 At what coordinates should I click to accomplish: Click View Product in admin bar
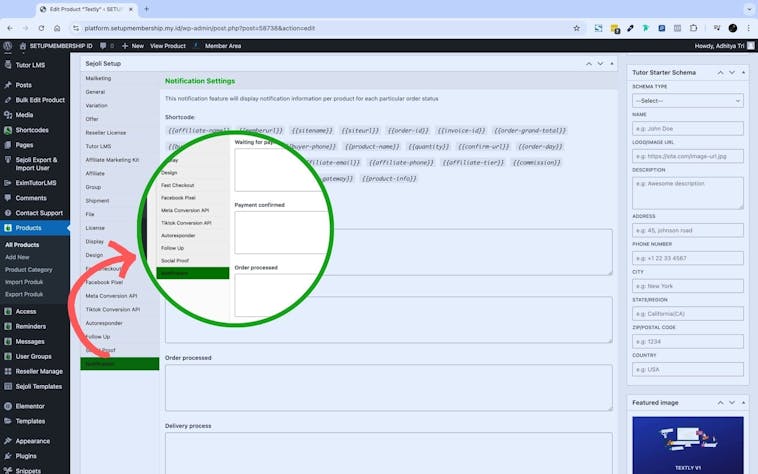coord(167,46)
